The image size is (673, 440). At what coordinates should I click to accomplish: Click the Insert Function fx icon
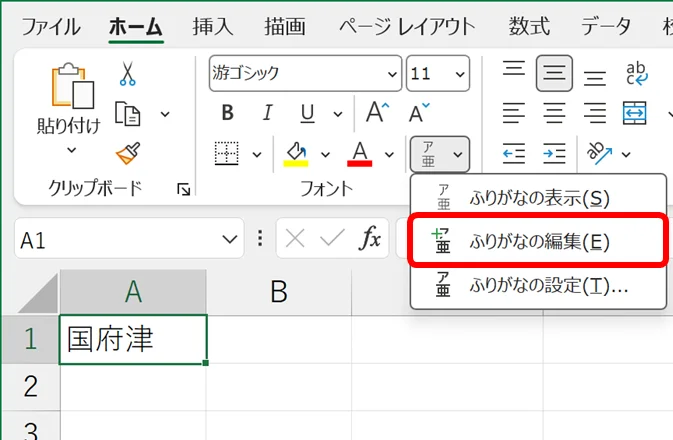coord(371,238)
